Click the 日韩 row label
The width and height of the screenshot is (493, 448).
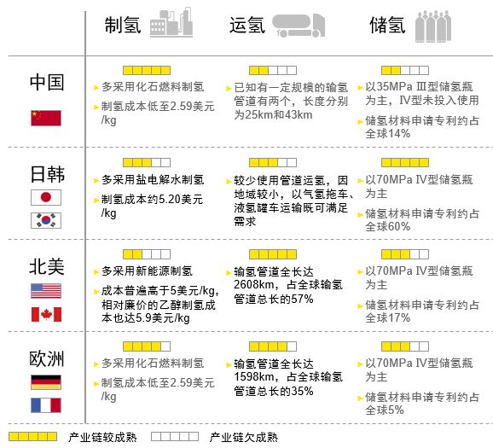pyautogui.click(x=47, y=174)
